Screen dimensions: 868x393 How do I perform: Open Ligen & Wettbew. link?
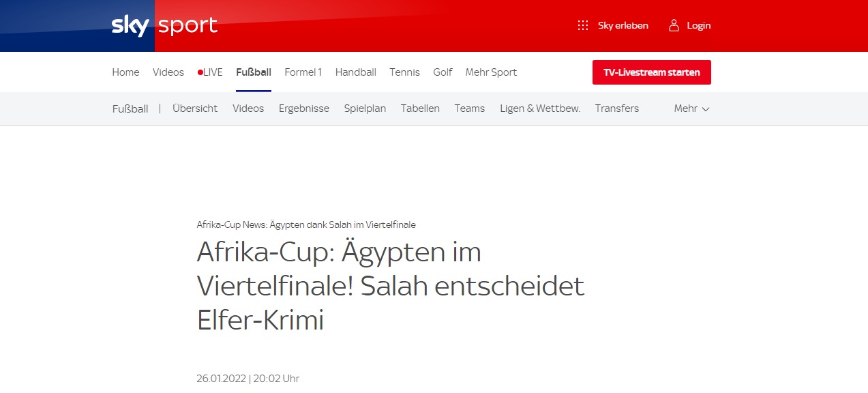pyautogui.click(x=539, y=108)
